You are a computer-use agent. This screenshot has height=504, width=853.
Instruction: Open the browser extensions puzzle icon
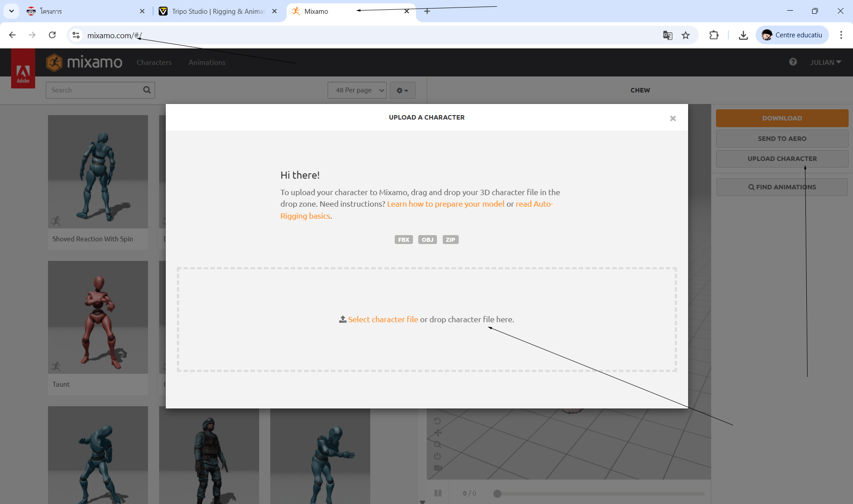[713, 35]
